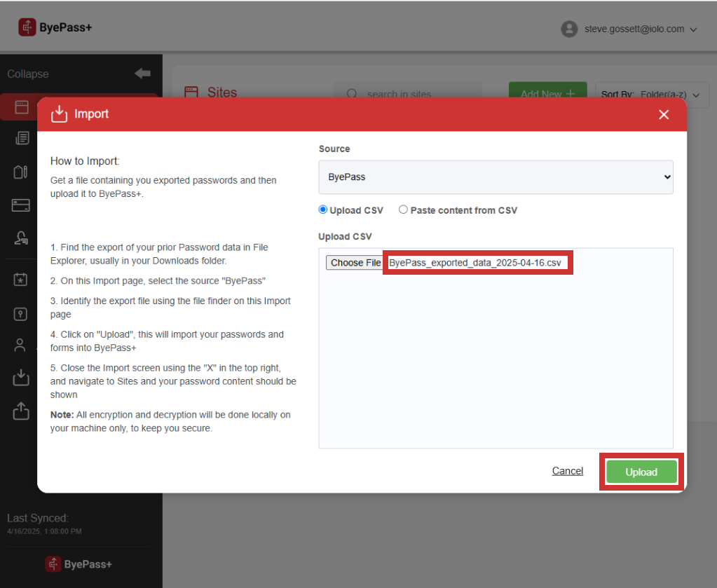Select the Import tray icon in sidebar
Screen dimensions: 717x588
click(21, 378)
